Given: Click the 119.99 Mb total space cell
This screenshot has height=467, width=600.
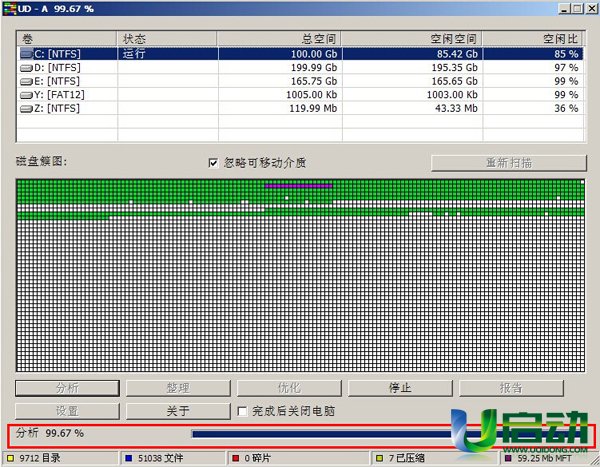Looking at the screenshot, I should click(x=280, y=109).
